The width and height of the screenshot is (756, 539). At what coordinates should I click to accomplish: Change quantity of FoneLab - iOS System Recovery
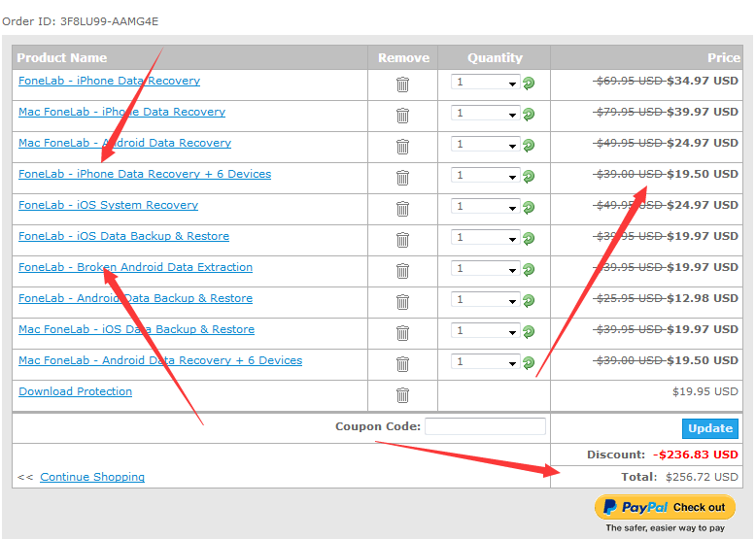tap(486, 206)
